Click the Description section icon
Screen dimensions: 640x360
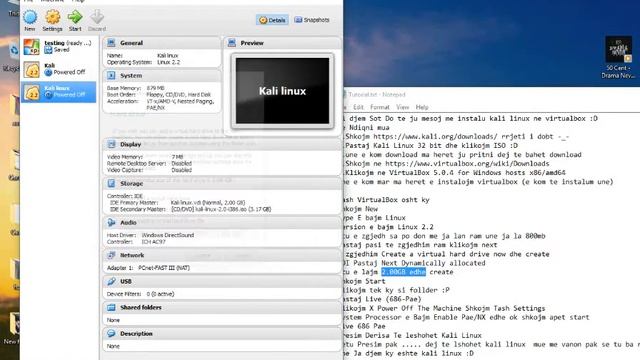tap(111, 333)
